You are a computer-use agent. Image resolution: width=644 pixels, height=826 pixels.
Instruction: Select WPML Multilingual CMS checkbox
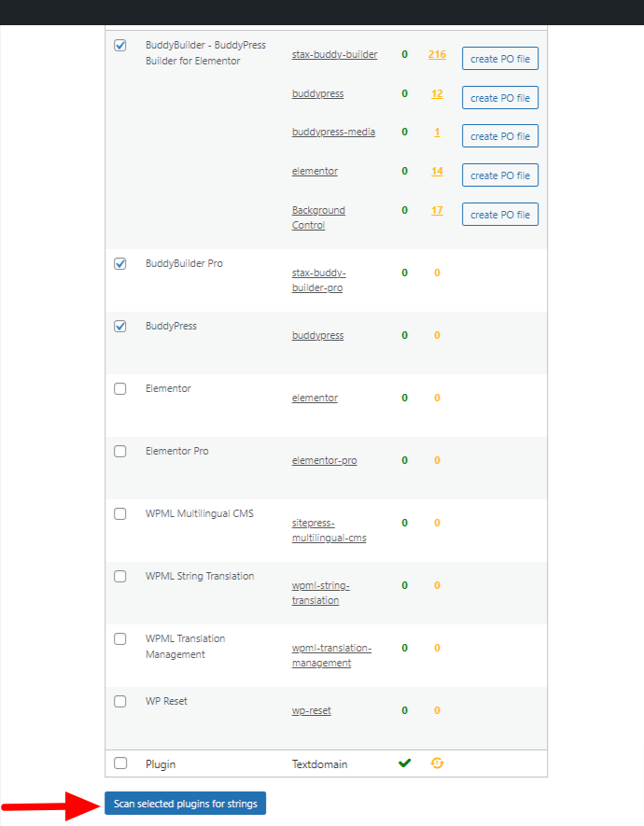(120, 513)
